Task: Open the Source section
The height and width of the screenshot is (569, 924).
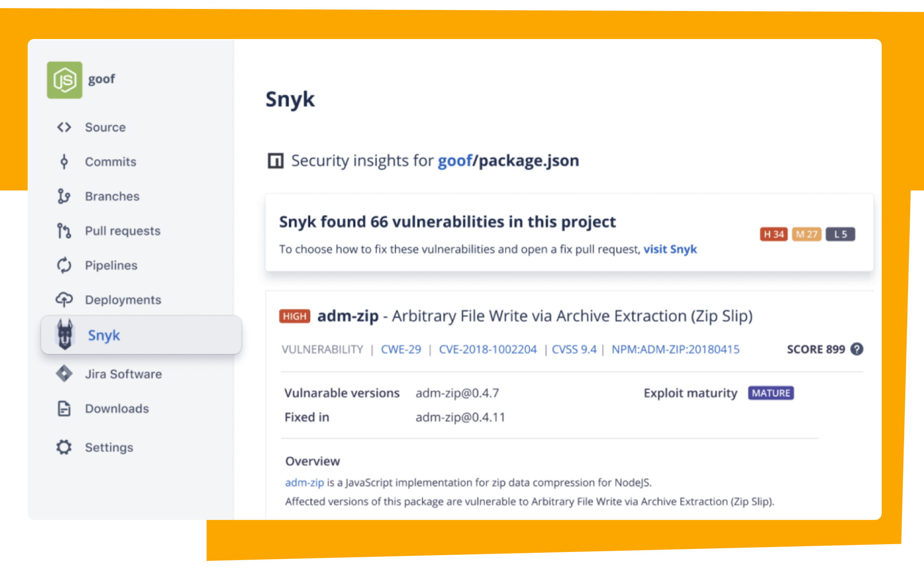Action: tap(105, 128)
